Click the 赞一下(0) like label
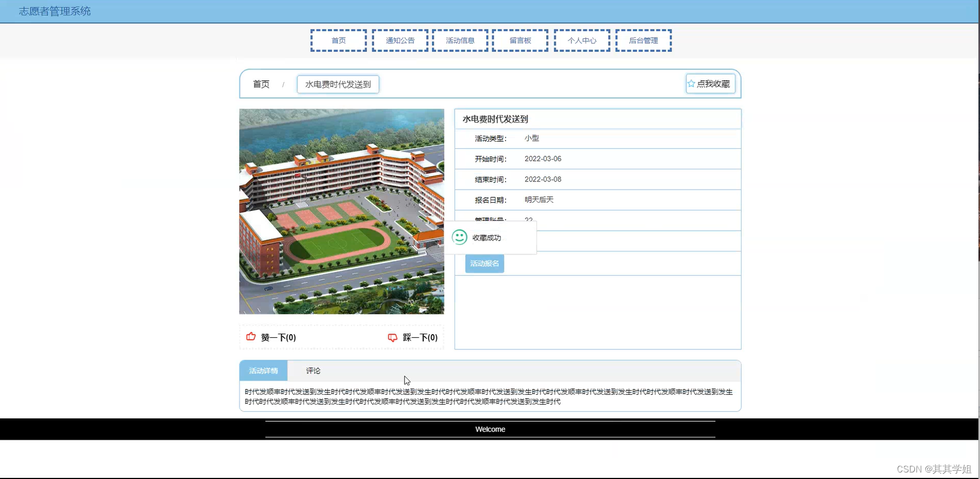 278,337
